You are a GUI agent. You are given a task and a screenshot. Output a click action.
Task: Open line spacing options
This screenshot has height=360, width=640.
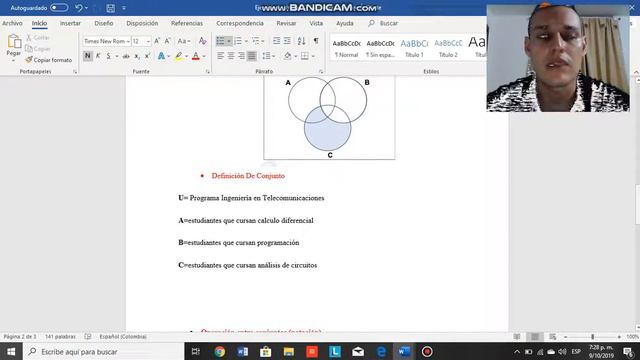click(x=266, y=56)
